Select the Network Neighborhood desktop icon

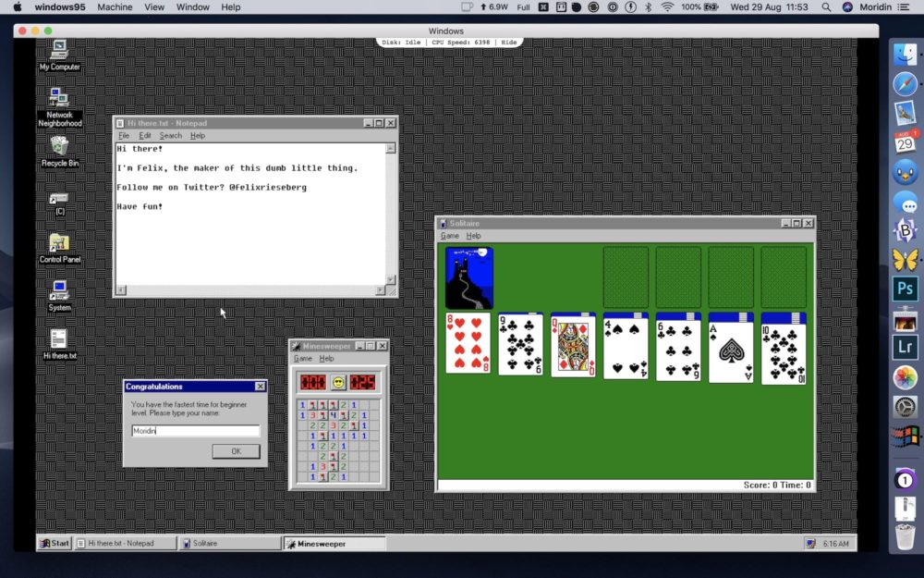[x=59, y=106]
